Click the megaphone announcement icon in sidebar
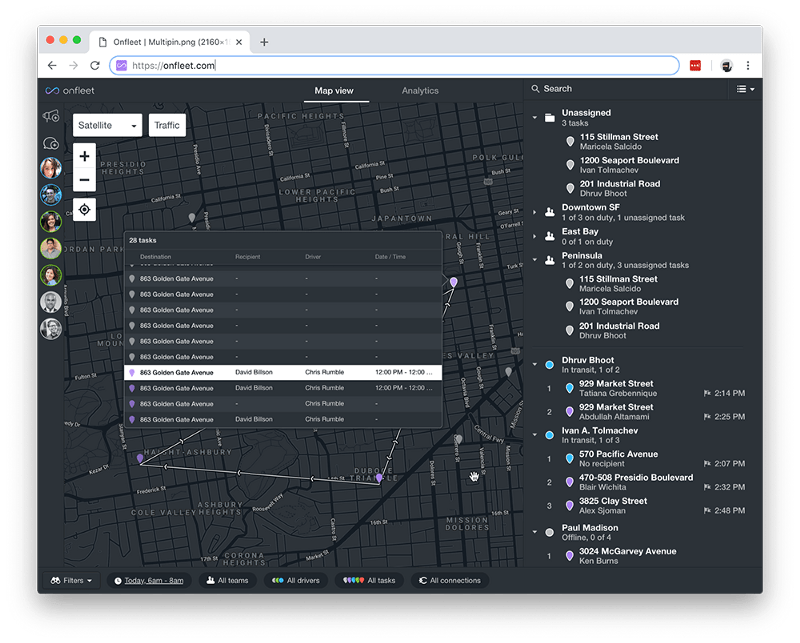The width and height of the screenshot is (800, 643). tap(51, 117)
